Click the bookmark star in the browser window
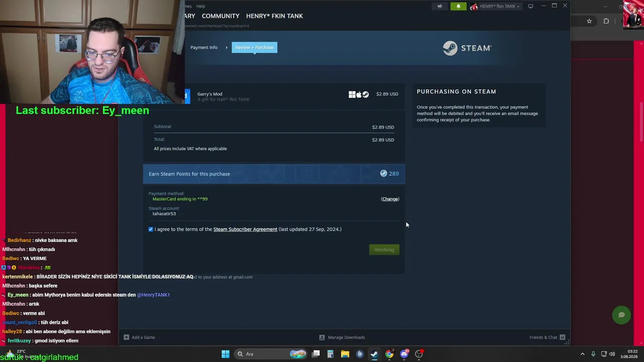Image resolution: width=644 pixels, height=362 pixels. 589,21
